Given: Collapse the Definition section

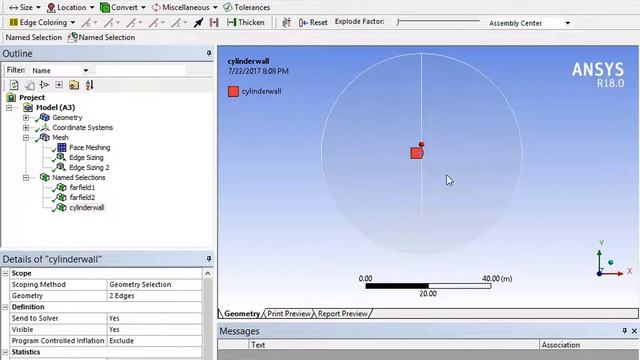Looking at the screenshot, I should point(5,307).
